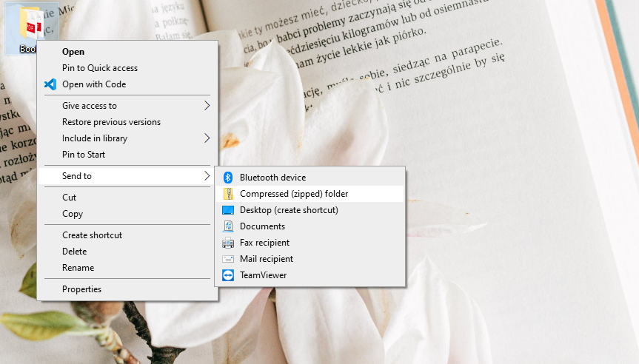Click the Mail recipient envelope icon

click(x=228, y=259)
